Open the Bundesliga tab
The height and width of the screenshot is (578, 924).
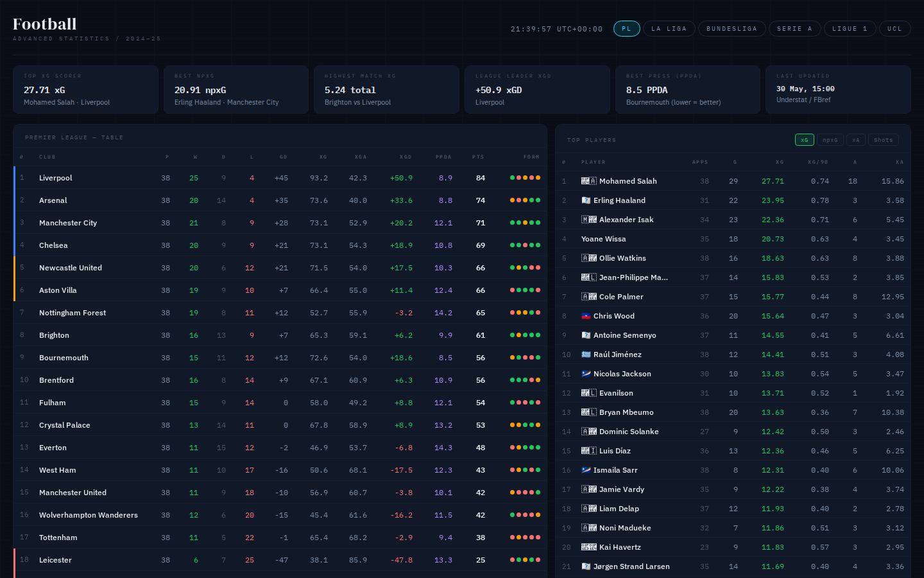pos(732,29)
